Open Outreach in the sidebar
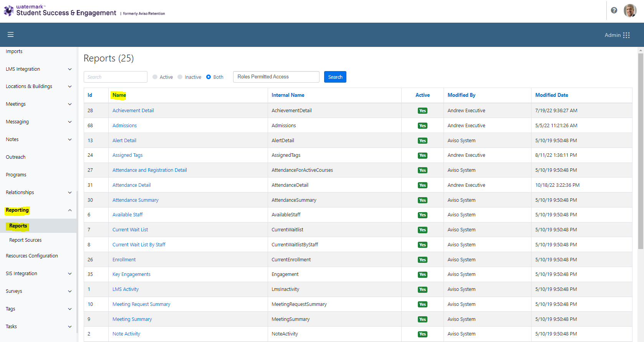Viewport: 644px width, 342px height. pos(16,157)
